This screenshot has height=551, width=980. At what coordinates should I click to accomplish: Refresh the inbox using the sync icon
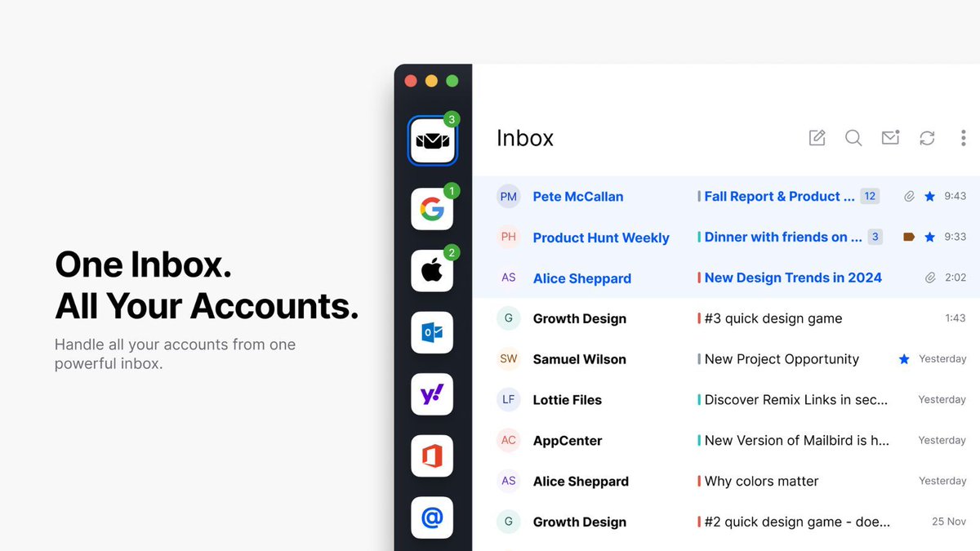(927, 138)
